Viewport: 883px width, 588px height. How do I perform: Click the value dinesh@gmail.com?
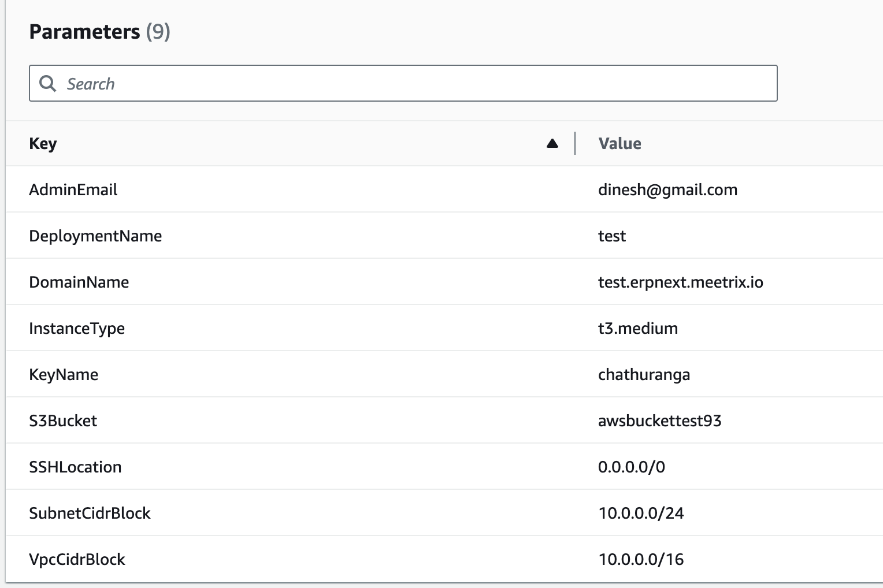(667, 189)
